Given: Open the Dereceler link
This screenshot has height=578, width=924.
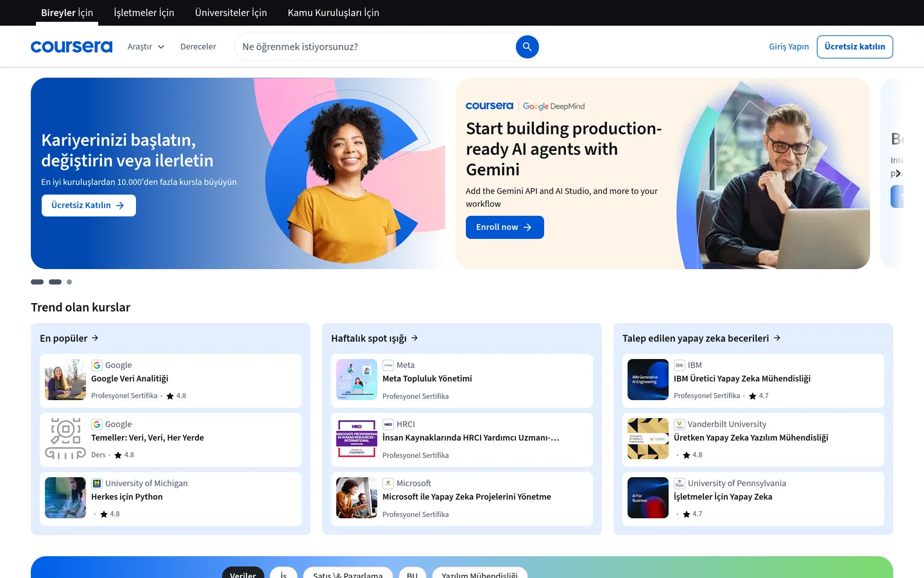Looking at the screenshot, I should 198,47.
